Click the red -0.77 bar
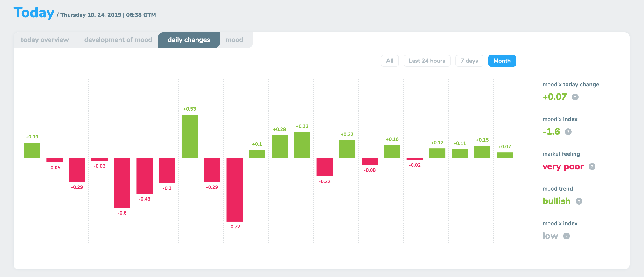The image size is (644, 277). click(235, 189)
